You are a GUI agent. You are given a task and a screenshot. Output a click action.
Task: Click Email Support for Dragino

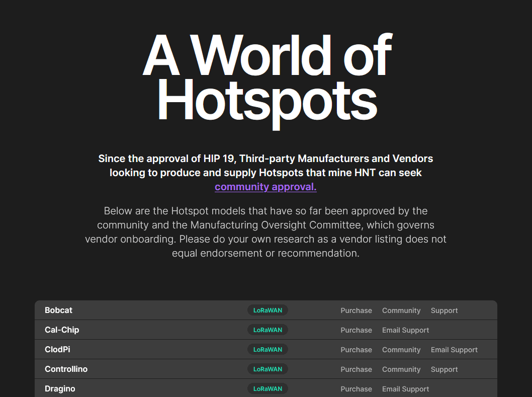pyautogui.click(x=405, y=389)
